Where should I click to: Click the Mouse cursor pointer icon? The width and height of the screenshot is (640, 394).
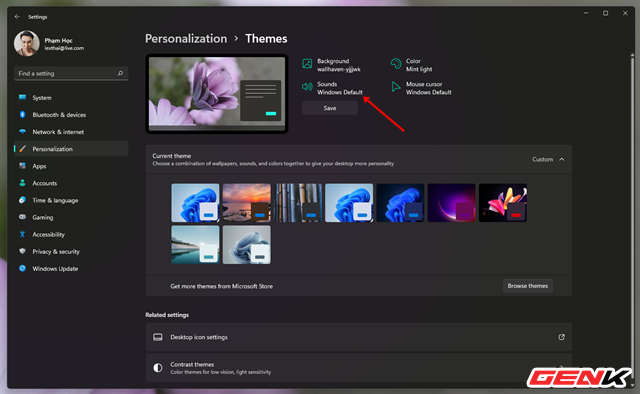396,87
